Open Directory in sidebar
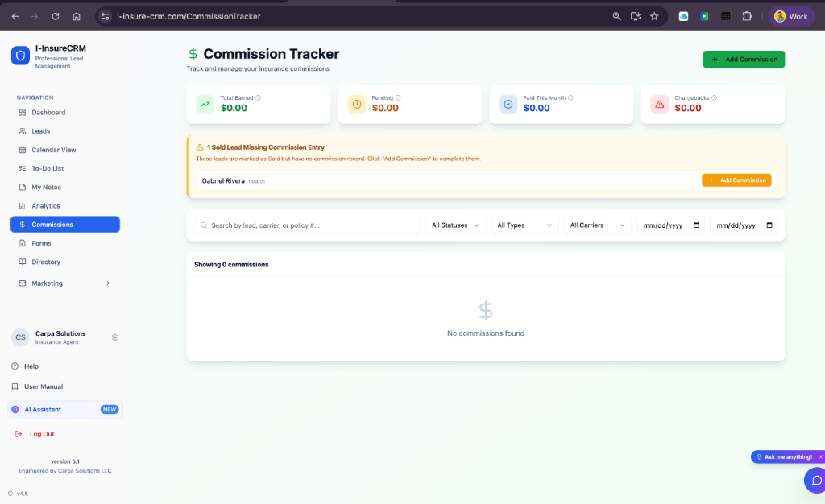The image size is (825, 504). 64,262
